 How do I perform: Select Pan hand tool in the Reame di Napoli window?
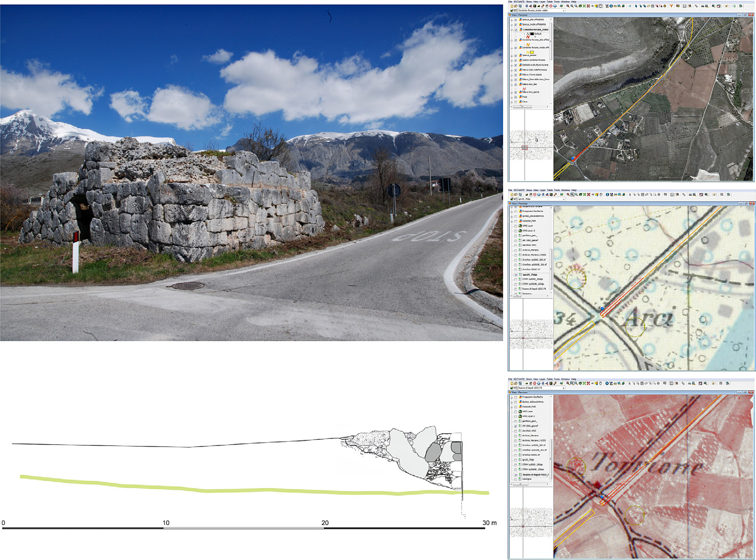(x=600, y=384)
